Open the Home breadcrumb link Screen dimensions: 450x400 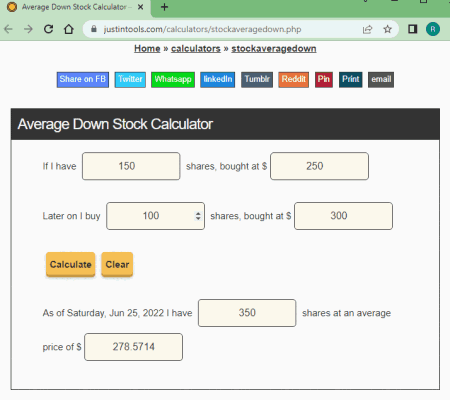[147, 49]
